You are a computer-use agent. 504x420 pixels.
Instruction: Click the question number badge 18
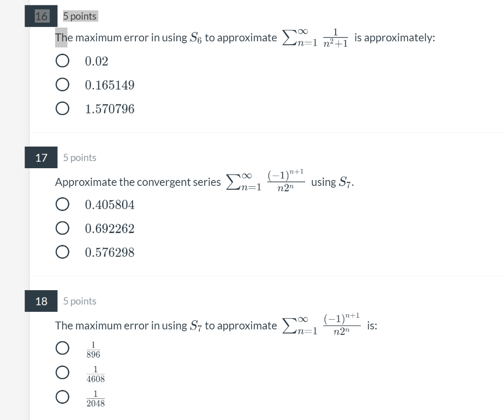(41, 301)
